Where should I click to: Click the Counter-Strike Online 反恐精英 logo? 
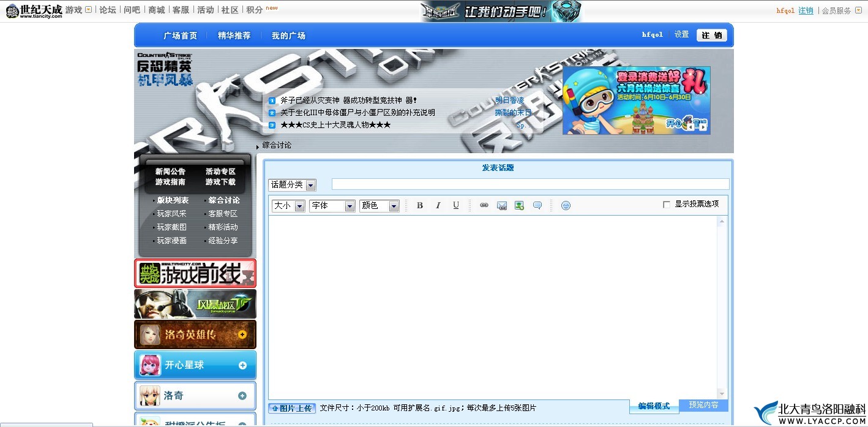click(165, 69)
